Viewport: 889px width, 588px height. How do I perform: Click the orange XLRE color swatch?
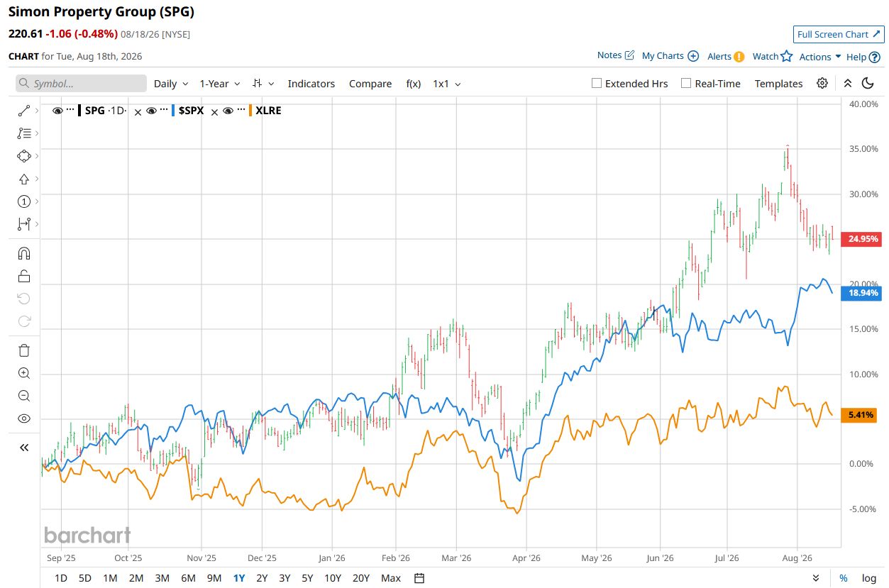(x=250, y=111)
